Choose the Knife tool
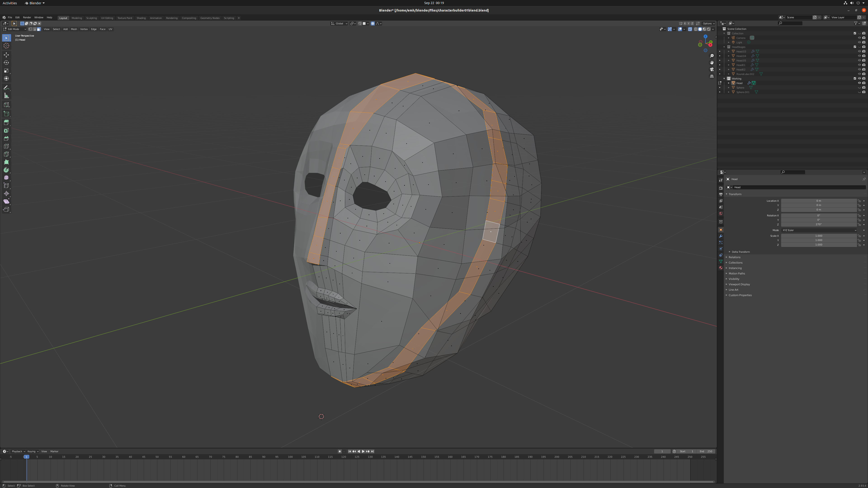This screenshot has height=488, width=868. coord(6,154)
